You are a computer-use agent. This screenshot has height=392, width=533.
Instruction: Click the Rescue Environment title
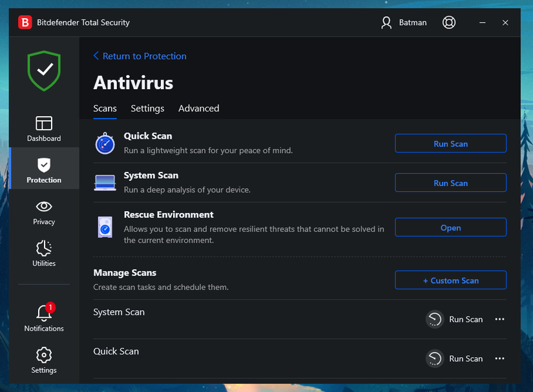pos(169,214)
